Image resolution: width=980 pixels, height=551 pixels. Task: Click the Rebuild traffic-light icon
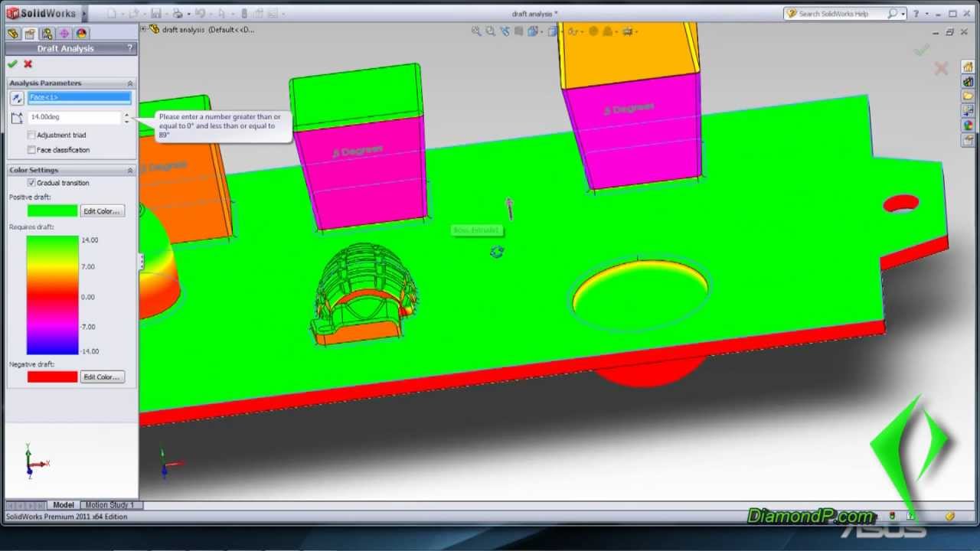(244, 14)
